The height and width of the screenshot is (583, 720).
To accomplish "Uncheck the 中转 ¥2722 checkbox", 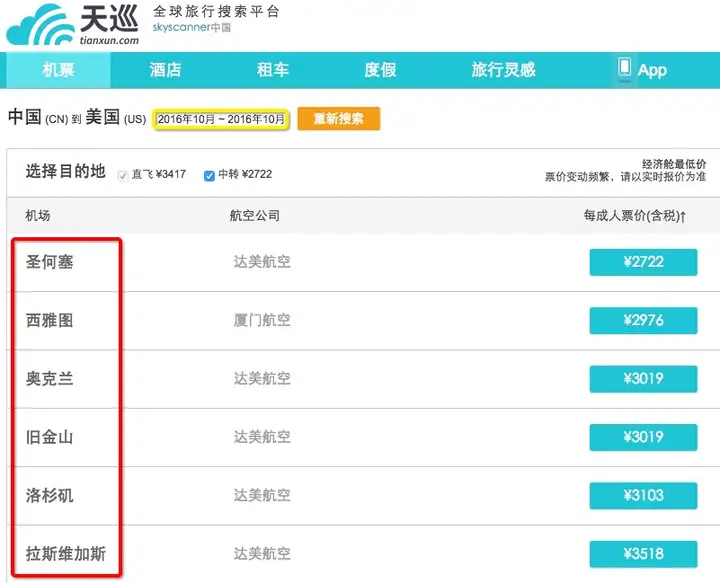I will coord(209,176).
